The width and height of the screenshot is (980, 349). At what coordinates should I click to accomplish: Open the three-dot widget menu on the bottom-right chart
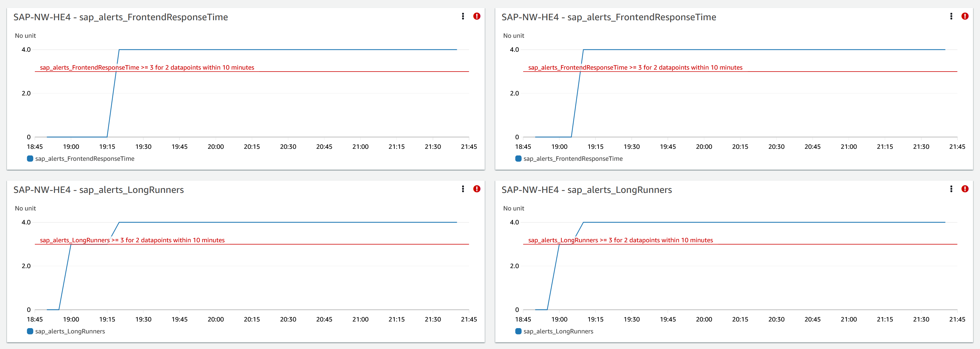[x=951, y=189]
